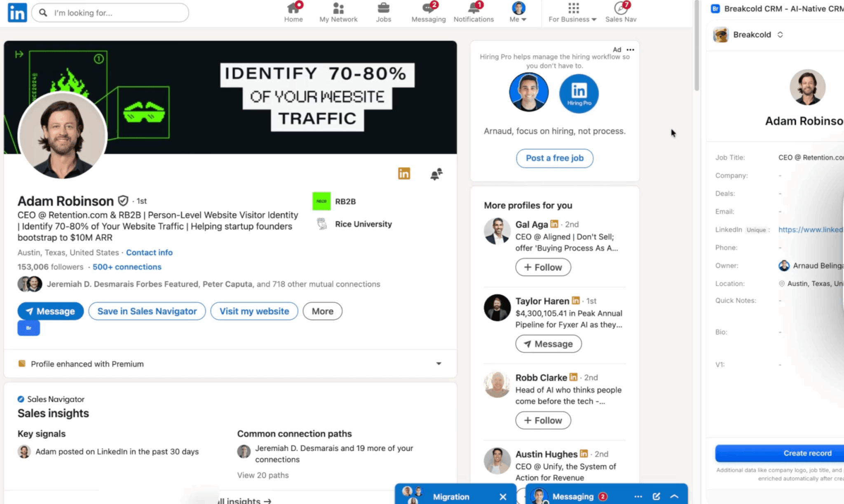Screen dimensions: 844x504
Task: Click the search input field
Action: [110, 13]
